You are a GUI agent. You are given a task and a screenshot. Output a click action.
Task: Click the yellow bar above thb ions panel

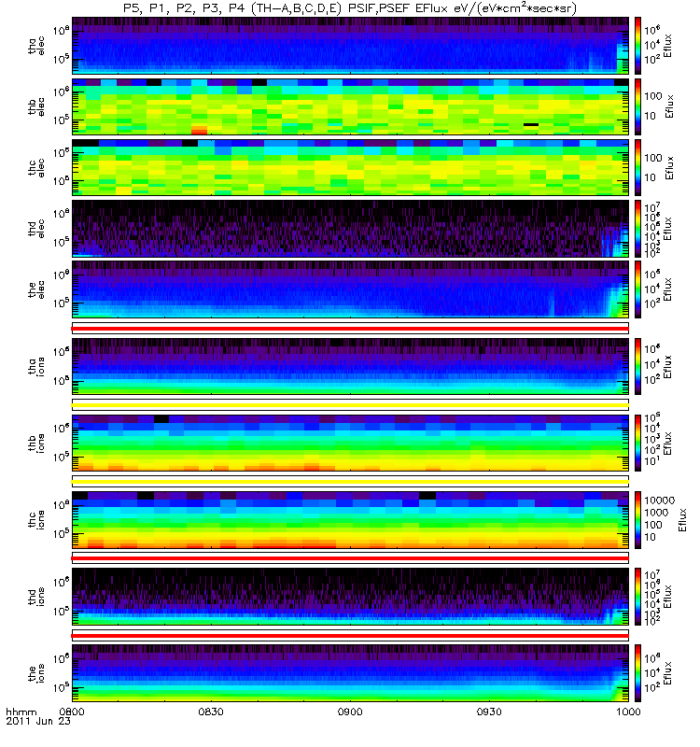(350, 405)
